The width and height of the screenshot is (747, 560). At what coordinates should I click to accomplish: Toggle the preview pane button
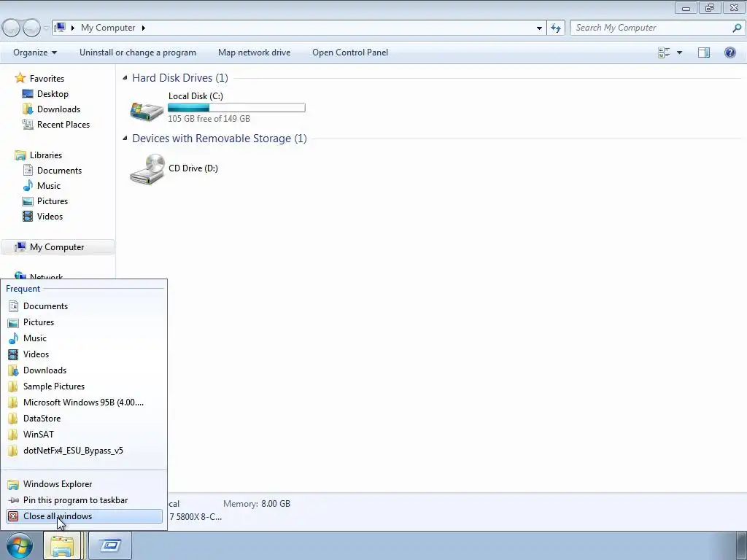pos(704,52)
